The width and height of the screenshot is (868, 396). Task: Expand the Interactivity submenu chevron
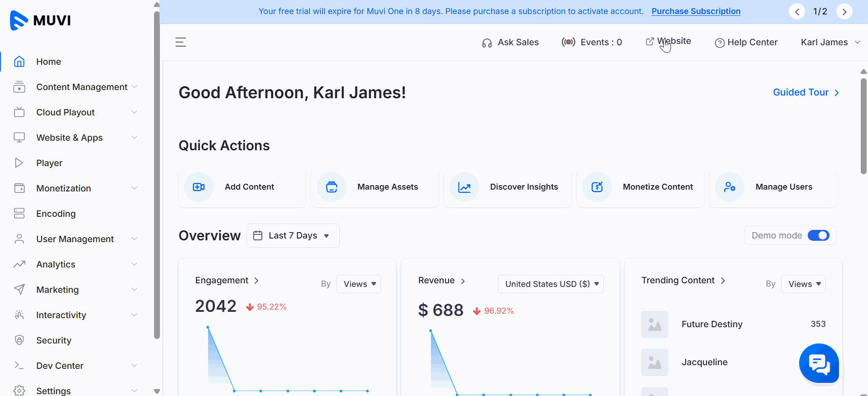(x=134, y=315)
